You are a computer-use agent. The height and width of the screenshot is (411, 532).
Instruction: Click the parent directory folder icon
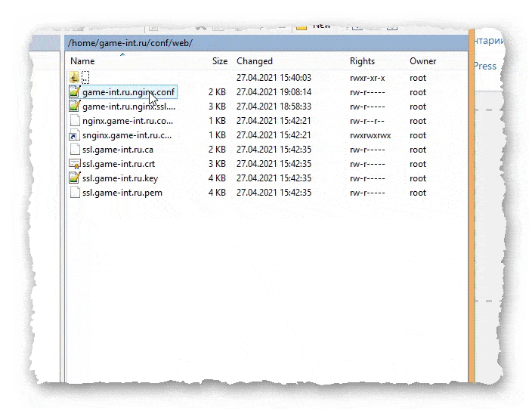point(74,78)
